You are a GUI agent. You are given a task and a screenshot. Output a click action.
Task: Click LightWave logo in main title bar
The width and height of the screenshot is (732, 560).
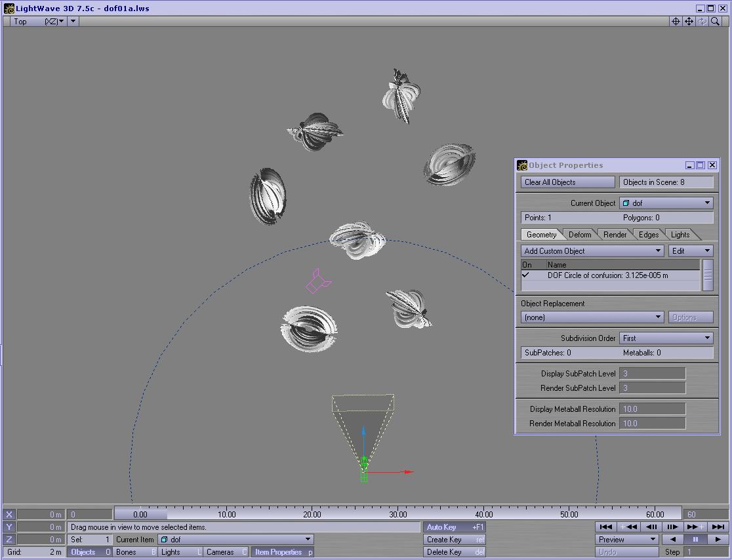click(9, 9)
